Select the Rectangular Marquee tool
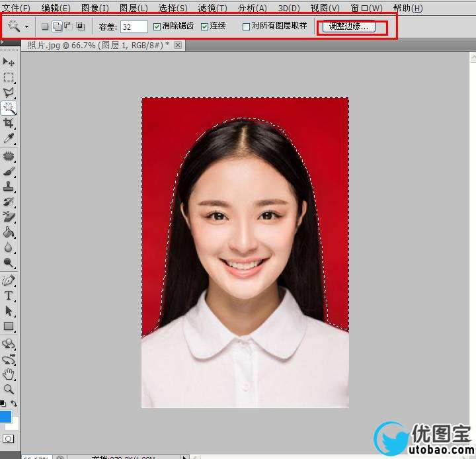Screen dimensions: 476x459 [x=9, y=77]
